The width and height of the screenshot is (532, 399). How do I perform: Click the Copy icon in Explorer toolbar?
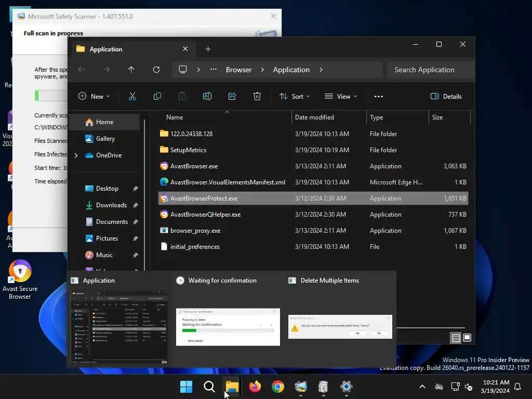157,96
